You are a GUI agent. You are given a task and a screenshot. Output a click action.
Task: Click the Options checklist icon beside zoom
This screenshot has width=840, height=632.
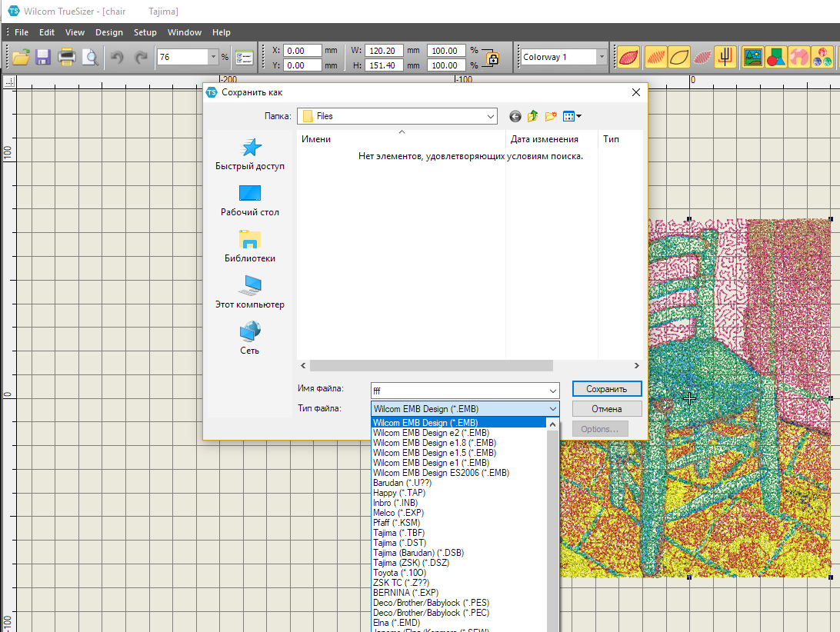245,57
